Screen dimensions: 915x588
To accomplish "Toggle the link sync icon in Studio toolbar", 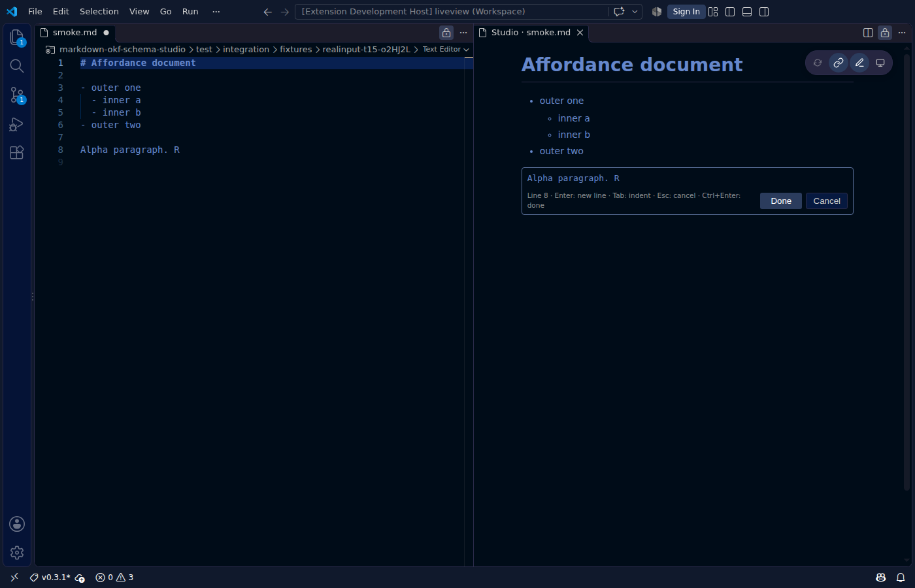I will tap(839, 63).
